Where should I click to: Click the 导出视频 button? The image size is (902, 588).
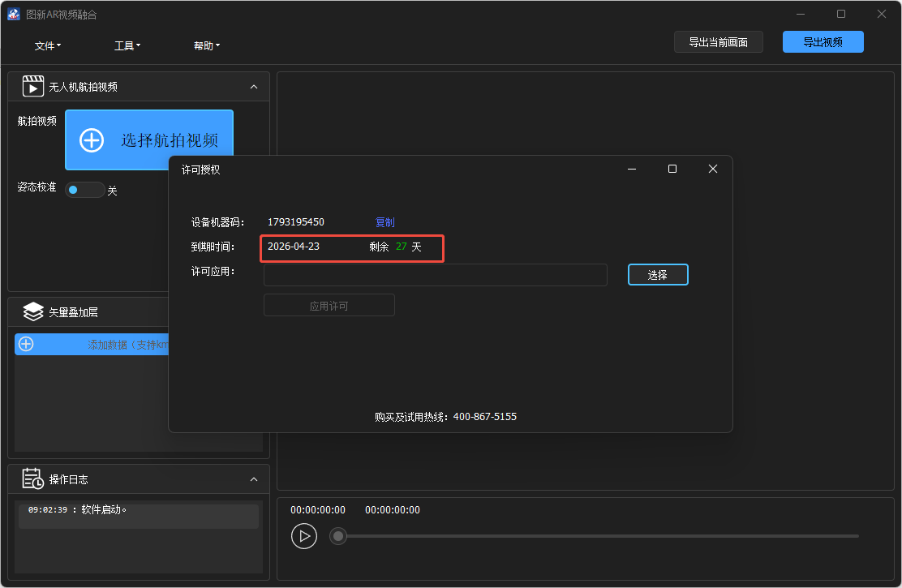coord(823,42)
